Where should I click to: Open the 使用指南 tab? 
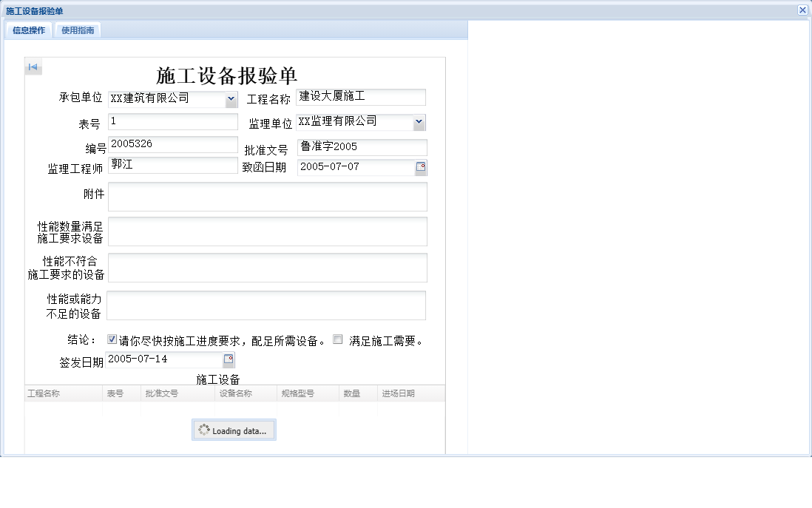[78, 30]
